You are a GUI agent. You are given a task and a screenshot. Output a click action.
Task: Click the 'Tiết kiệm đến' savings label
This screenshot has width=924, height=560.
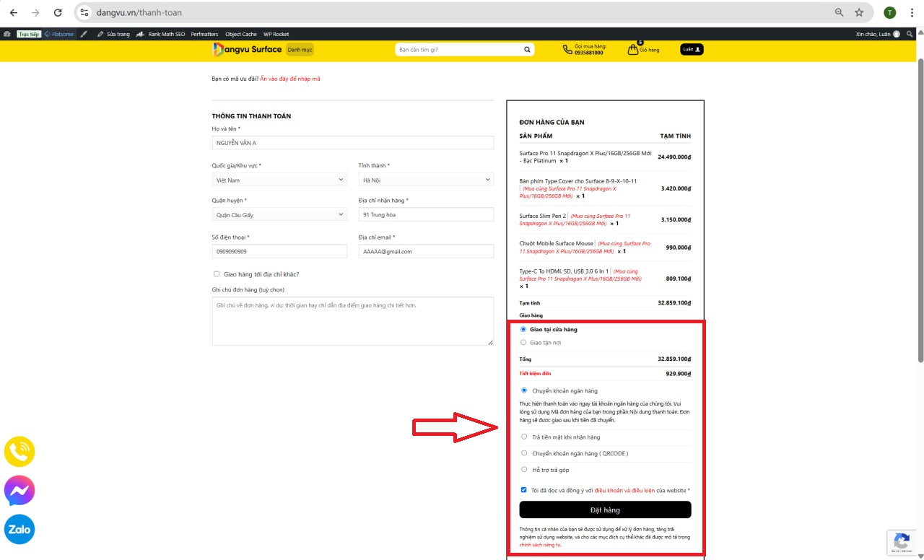[535, 374]
